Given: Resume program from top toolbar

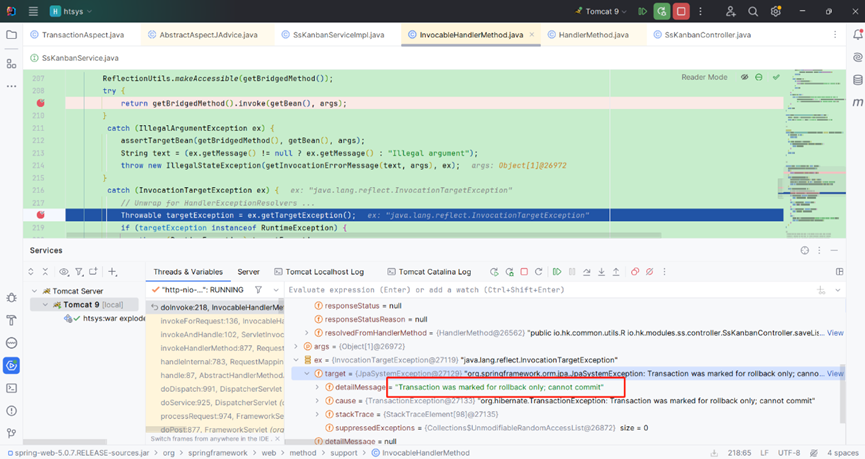Looking at the screenshot, I should coord(642,11).
